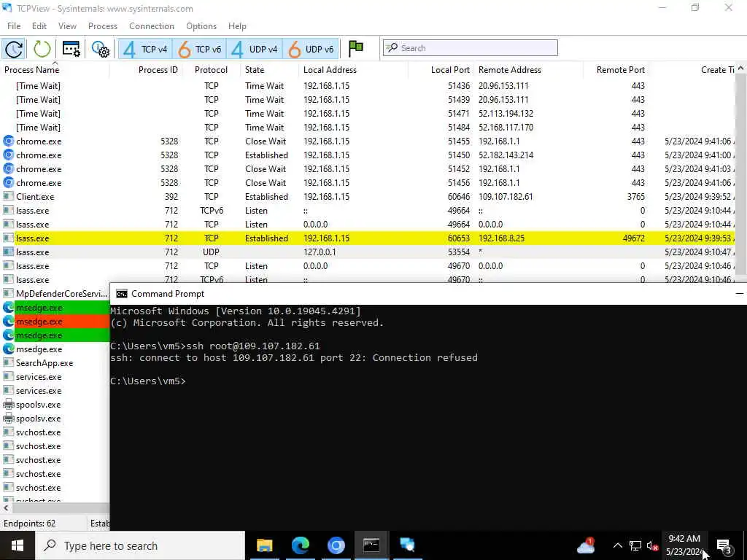Click the Command Prompt title bar icon

(122, 294)
